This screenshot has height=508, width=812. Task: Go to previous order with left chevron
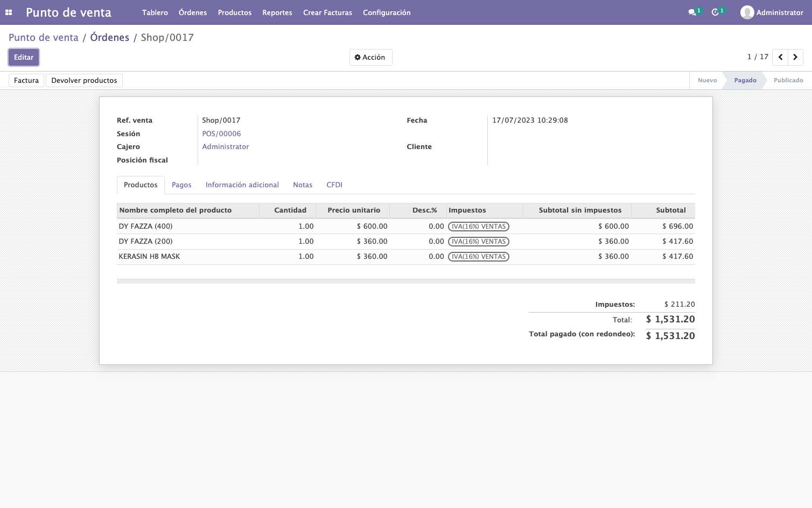(x=780, y=57)
